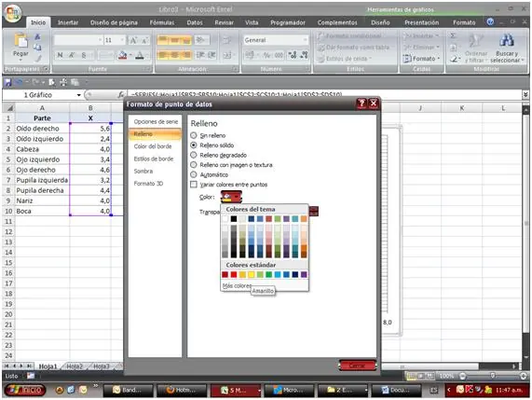Switch to the Insertar ribbon tab
532x400 pixels.
pos(68,22)
